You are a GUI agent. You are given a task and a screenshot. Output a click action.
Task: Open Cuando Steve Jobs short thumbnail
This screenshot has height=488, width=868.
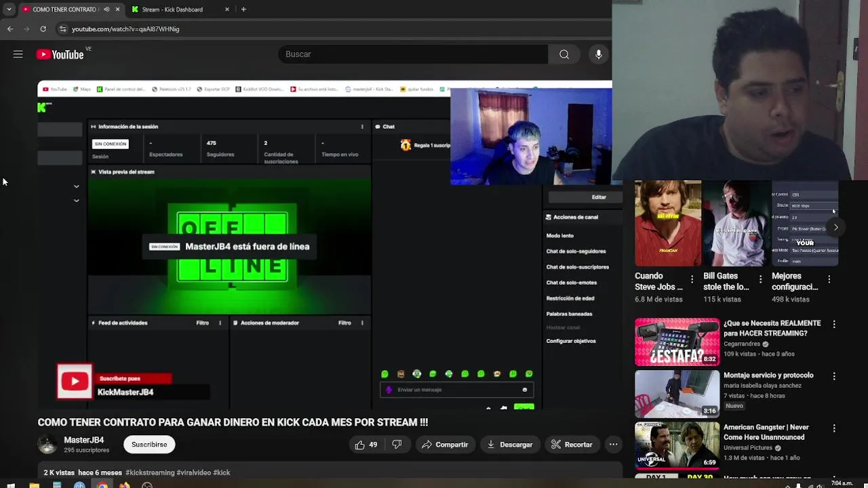pos(667,224)
